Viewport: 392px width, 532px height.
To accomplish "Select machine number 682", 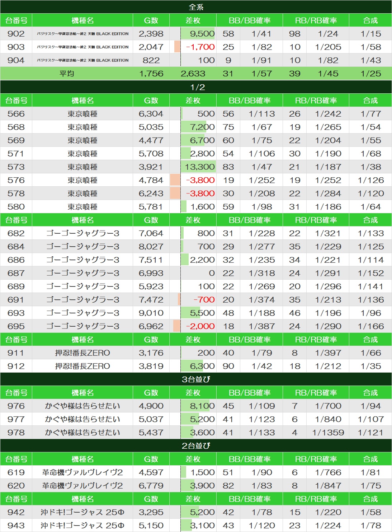I will click(16, 233).
